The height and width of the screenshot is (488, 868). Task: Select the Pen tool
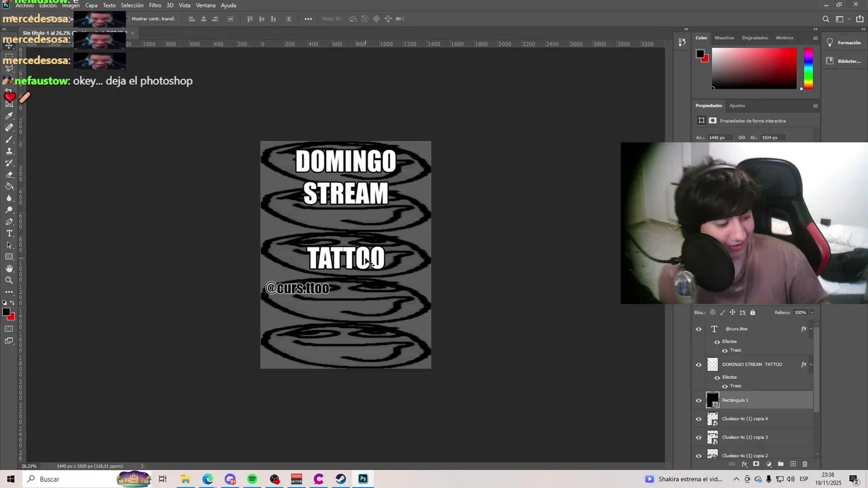pyautogui.click(x=9, y=222)
